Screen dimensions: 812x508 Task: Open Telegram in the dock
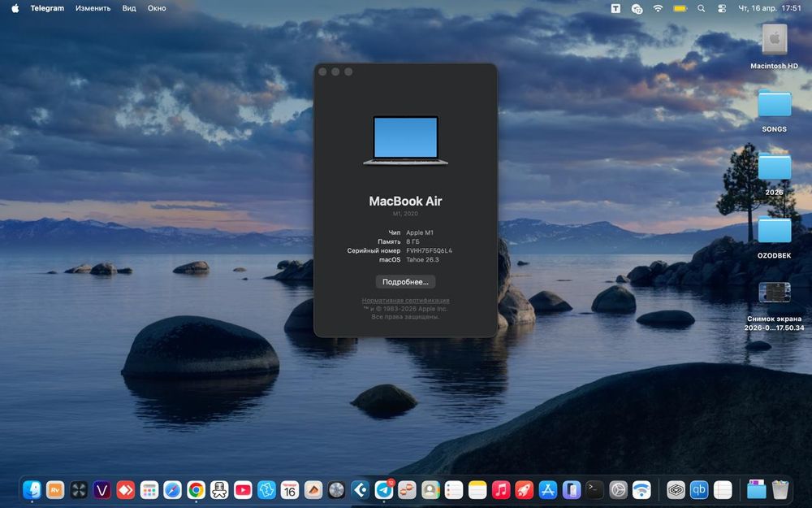click(384, 490)
